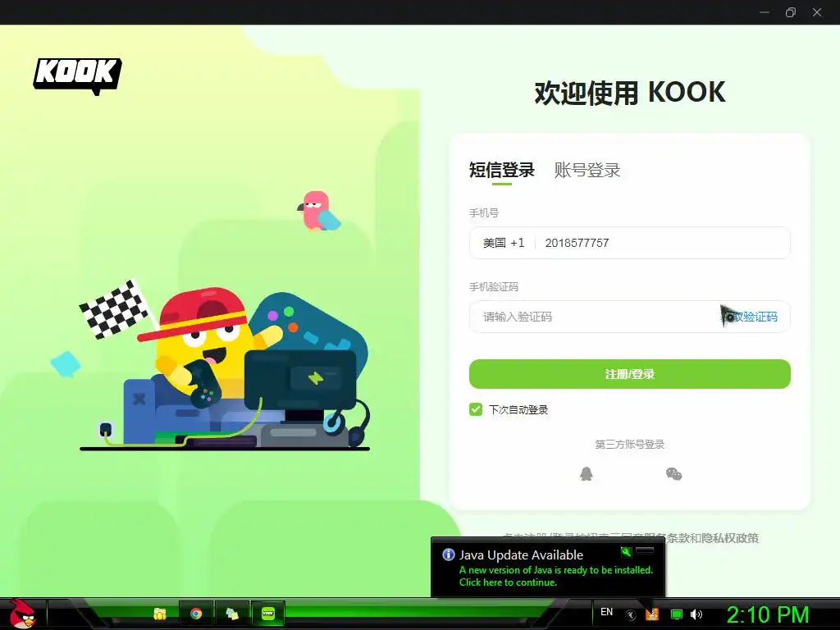Click the KOOK taskbar icon
Viewport: 840px width, 630px height.
[268, 614]
